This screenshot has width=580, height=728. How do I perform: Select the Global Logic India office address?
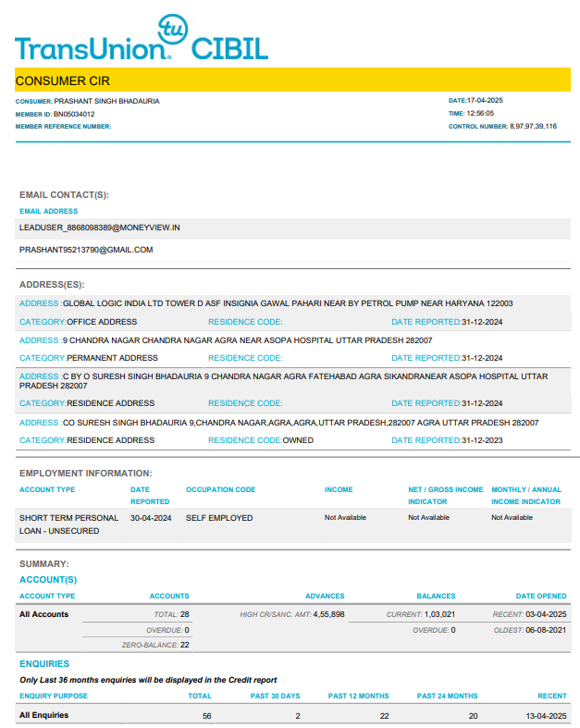point(287,303)
